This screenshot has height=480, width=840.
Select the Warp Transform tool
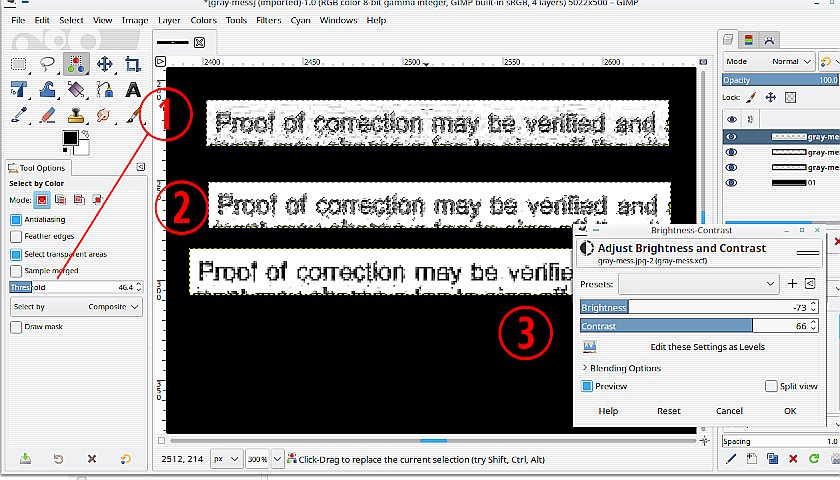click(48, 89)
